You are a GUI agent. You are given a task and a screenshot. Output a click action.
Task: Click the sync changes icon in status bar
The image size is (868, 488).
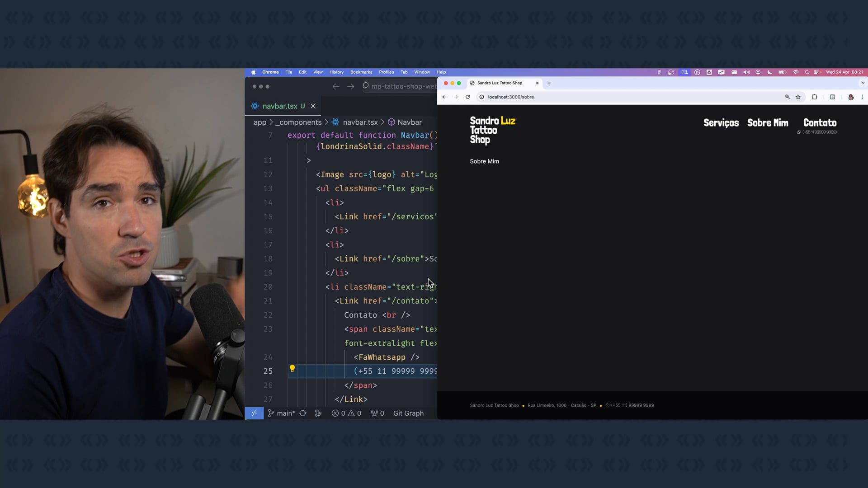(303, 413)
